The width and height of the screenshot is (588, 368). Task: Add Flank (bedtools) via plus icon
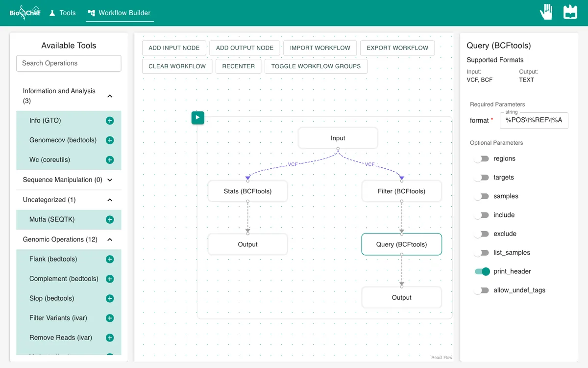[110, 259]
